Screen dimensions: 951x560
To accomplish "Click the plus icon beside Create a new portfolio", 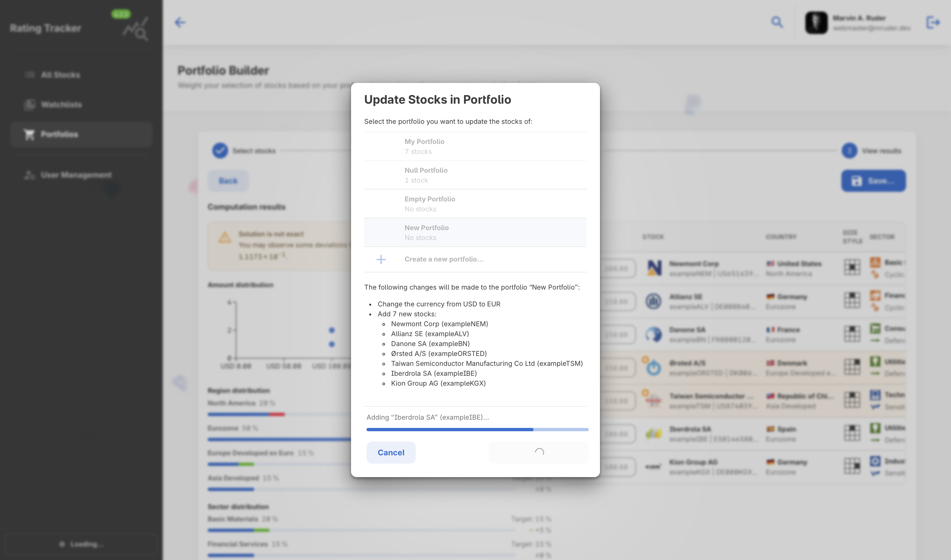I will pyautogui.click(x=381, y=259).
